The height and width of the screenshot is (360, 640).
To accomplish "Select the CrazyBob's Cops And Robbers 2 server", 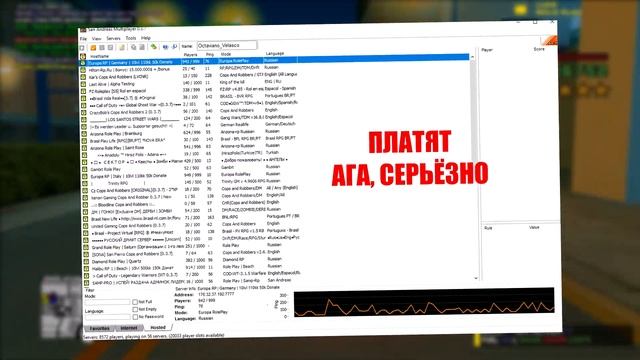I will click(x=125, y=112).
